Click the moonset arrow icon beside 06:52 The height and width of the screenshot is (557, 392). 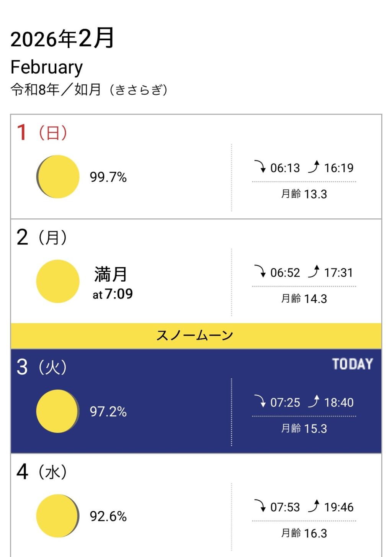[x=260, y=272]
